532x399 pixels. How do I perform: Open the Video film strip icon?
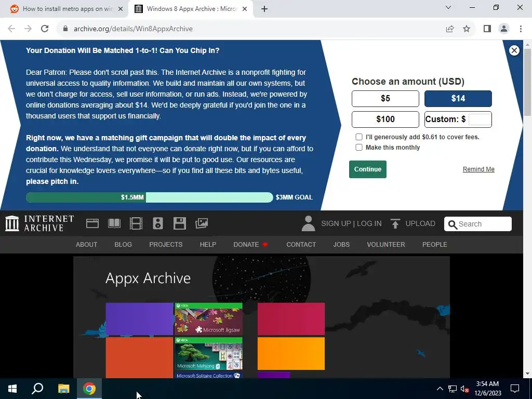pos(136,223)
